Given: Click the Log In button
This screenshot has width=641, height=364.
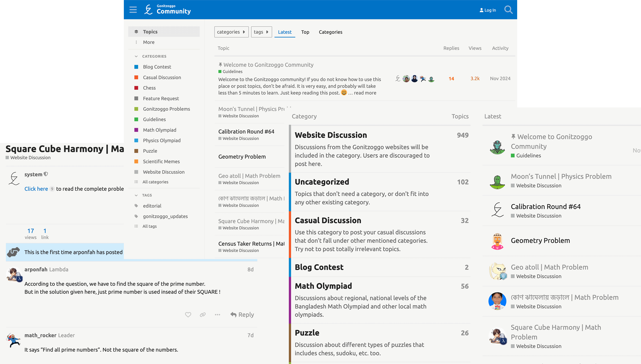Looking at the screenshot, I should [488, 10].
